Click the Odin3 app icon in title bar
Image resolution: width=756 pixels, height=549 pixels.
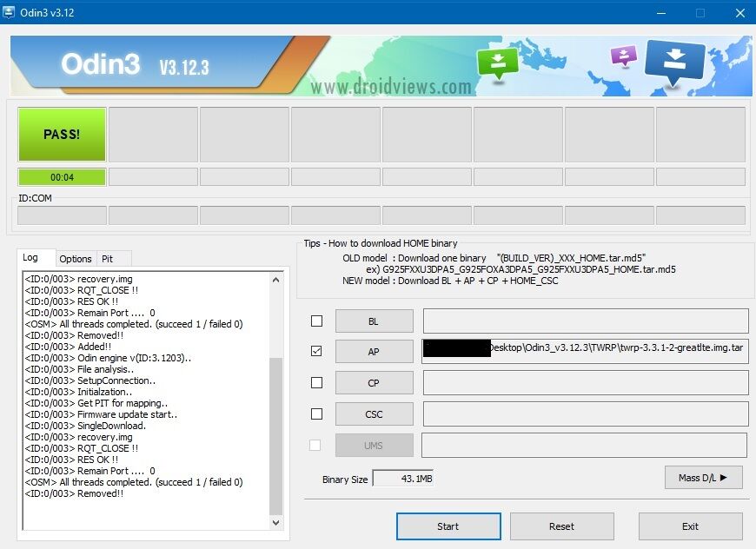[x=9, y=12]
